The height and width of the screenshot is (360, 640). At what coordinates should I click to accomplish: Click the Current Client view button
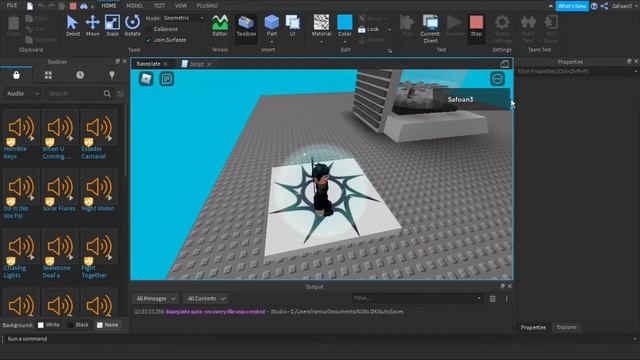point(430,29)
